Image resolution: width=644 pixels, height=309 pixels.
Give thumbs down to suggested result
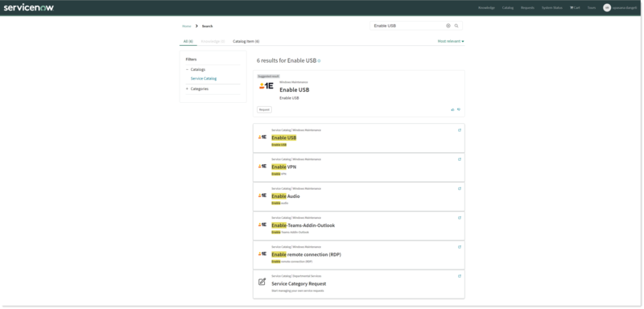pyautogui.click(x=459, y=109)
